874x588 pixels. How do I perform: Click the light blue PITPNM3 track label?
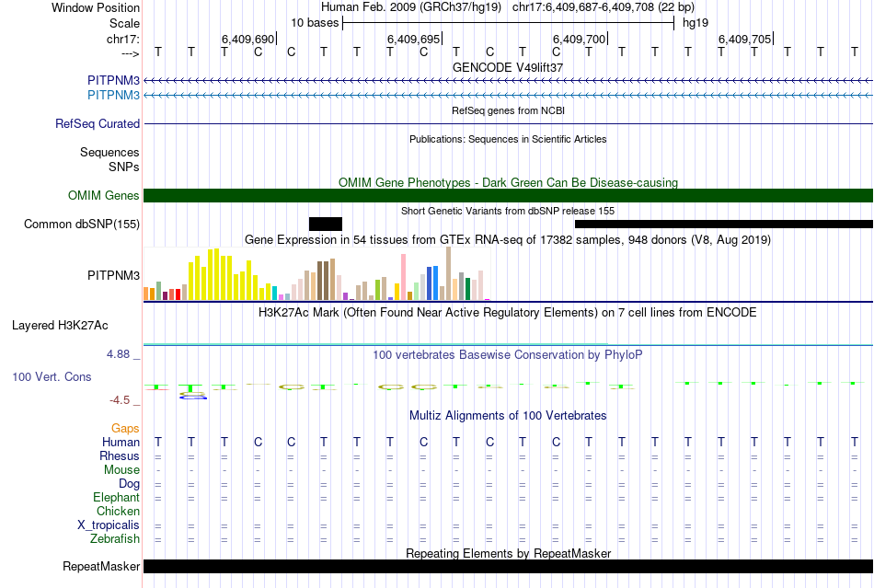[113, 95]
